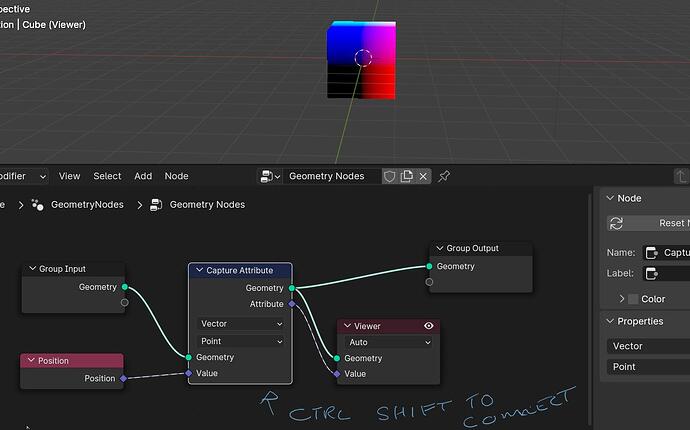This screenshot has height=430, width=690.
Task: Click the Geometry Nodes breadcrumb item
Action: tap(207, 205)
